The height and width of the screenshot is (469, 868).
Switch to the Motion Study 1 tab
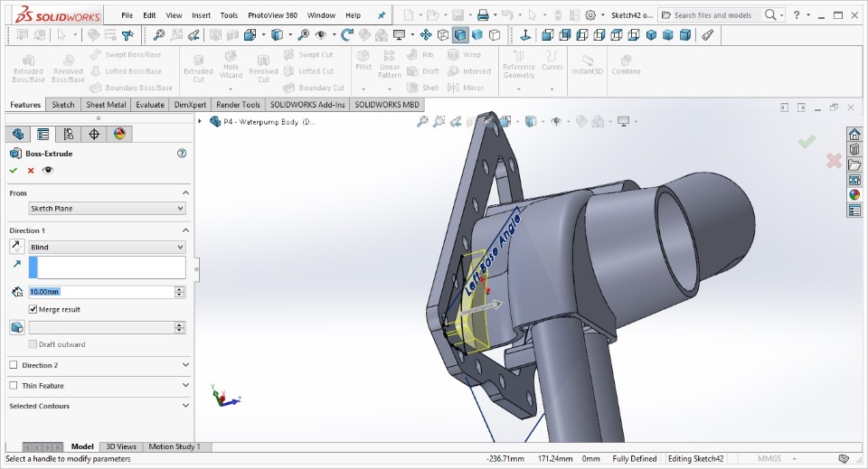(x=174, y=446)
